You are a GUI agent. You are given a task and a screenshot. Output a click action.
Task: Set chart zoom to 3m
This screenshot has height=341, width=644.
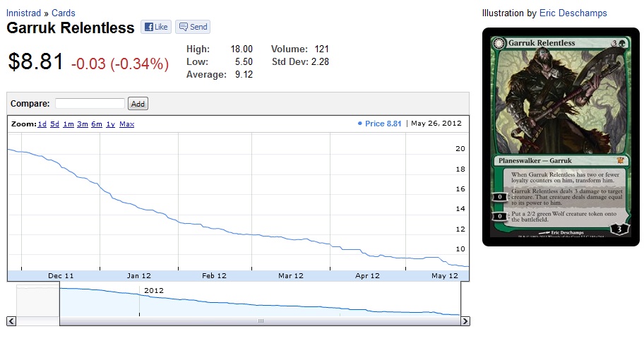tap(83, 124)
